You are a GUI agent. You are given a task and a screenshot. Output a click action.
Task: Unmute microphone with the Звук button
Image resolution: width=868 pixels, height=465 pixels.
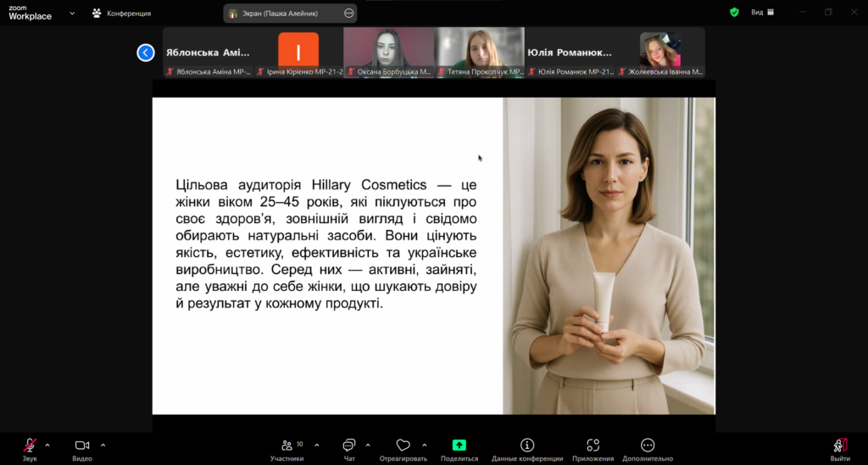point(30,450)
